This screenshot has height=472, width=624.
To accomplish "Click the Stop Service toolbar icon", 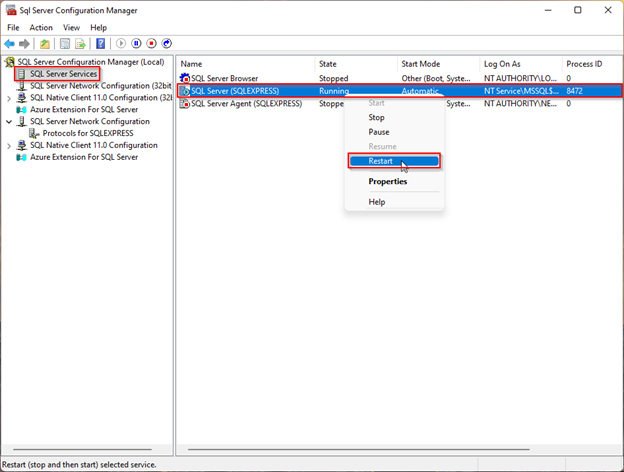I will pos(151,43).
